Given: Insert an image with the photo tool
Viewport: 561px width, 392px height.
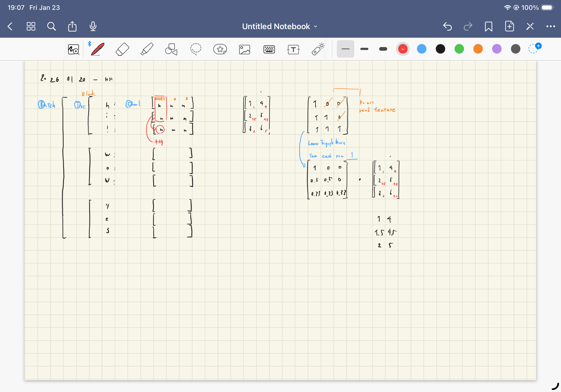Looking at the screenshot, I should [x=244, y=49].
